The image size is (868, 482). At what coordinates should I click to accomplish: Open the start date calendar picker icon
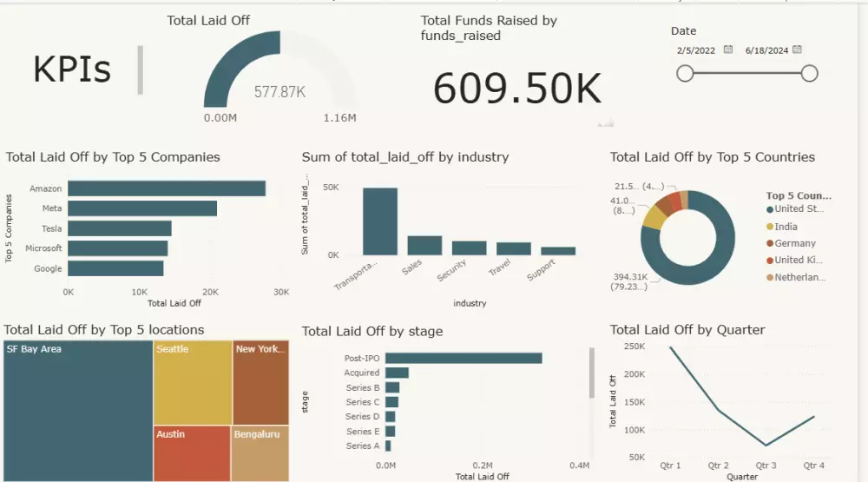[728, 50]
